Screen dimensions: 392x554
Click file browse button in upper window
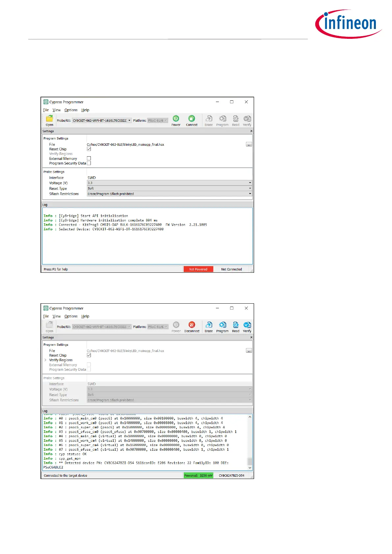tap(249, 144)
